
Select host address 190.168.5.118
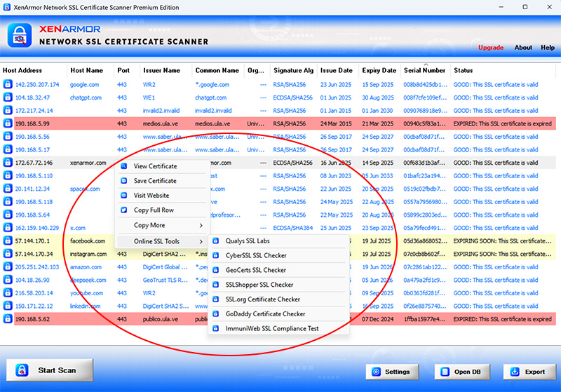pos(34,202)
